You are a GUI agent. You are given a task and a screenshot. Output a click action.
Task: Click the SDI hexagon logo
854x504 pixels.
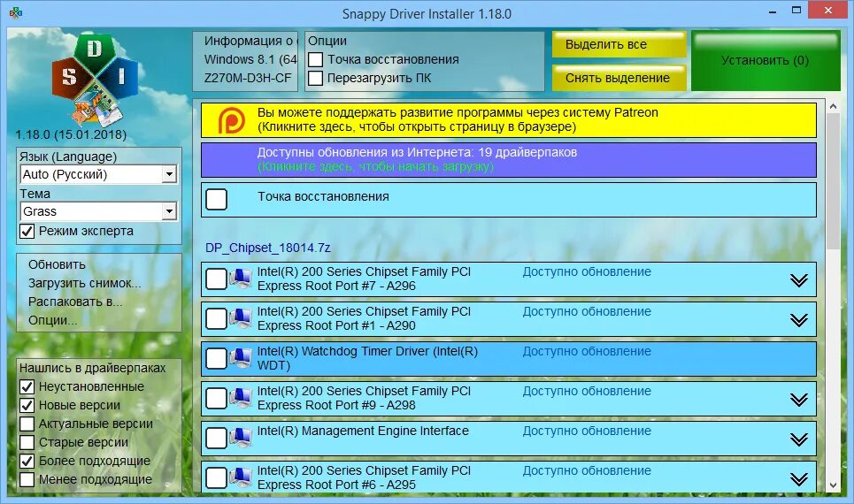click(x=95, y=79)
